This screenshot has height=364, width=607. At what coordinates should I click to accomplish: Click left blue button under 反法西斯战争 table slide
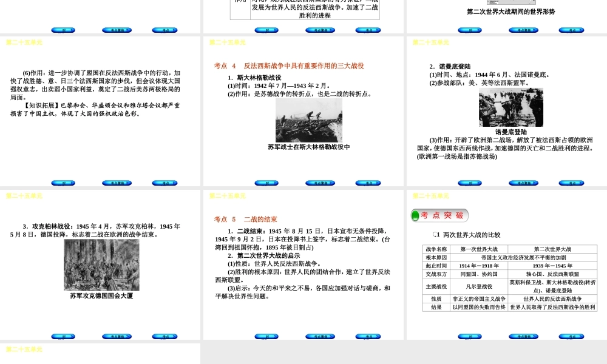[266, 30]
